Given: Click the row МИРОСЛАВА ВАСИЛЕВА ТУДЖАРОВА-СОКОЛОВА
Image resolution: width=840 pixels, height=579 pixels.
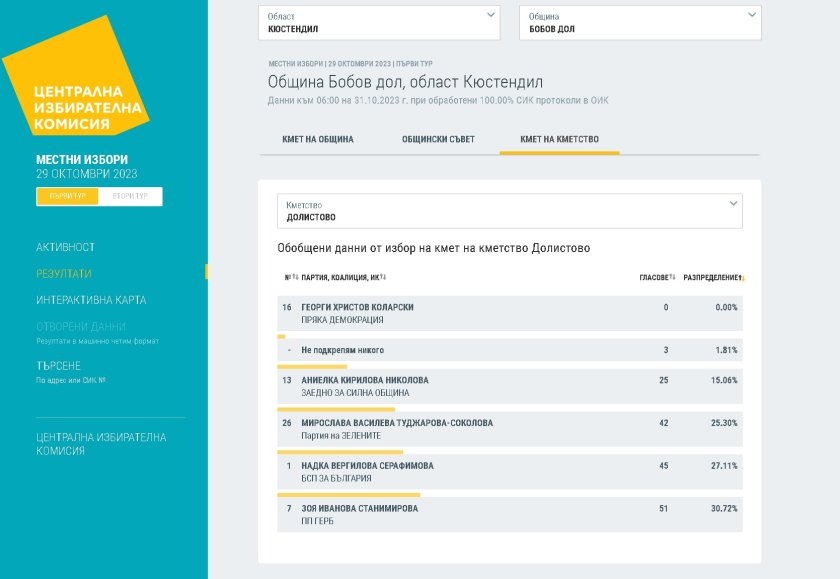Looking at the screenshot, I should [509, 429].
